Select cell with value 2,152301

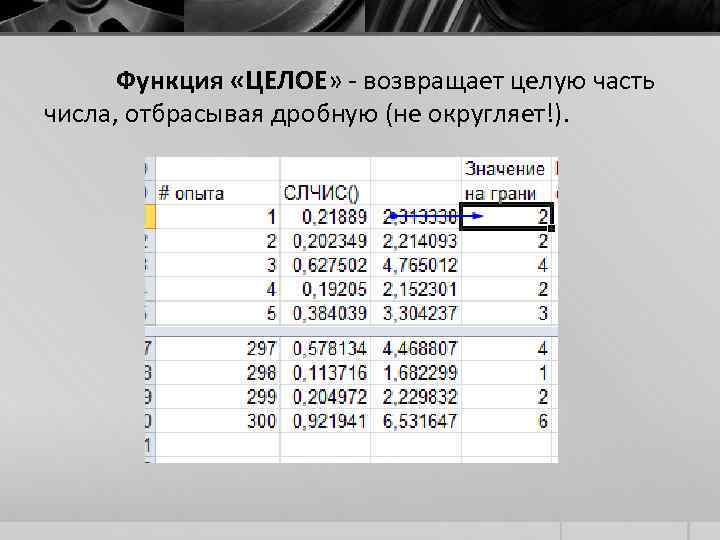(416, 289)
